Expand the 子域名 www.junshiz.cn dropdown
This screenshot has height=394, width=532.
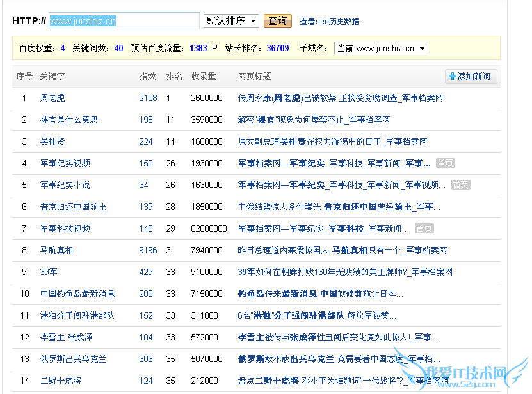[381, 49]
